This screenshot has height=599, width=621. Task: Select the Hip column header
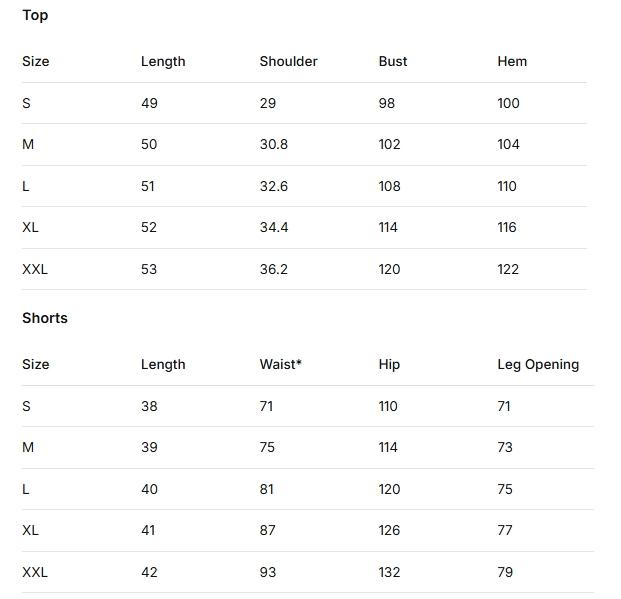pos(389,364)
